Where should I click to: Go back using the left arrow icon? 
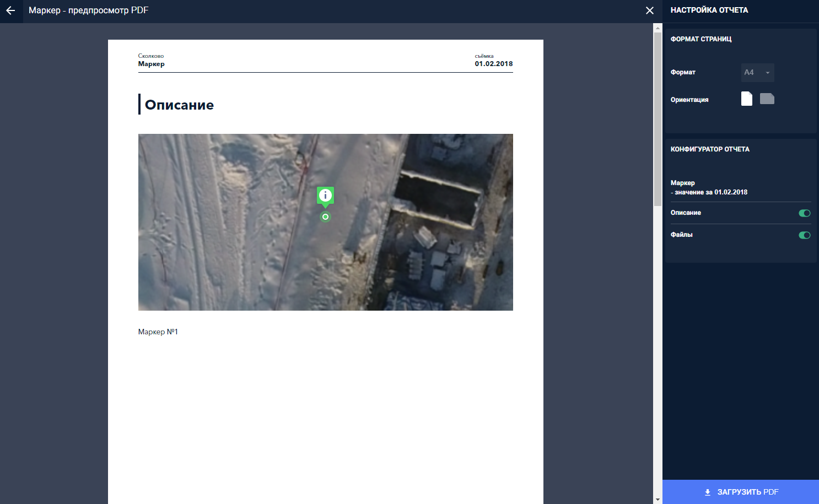[10, 10]
